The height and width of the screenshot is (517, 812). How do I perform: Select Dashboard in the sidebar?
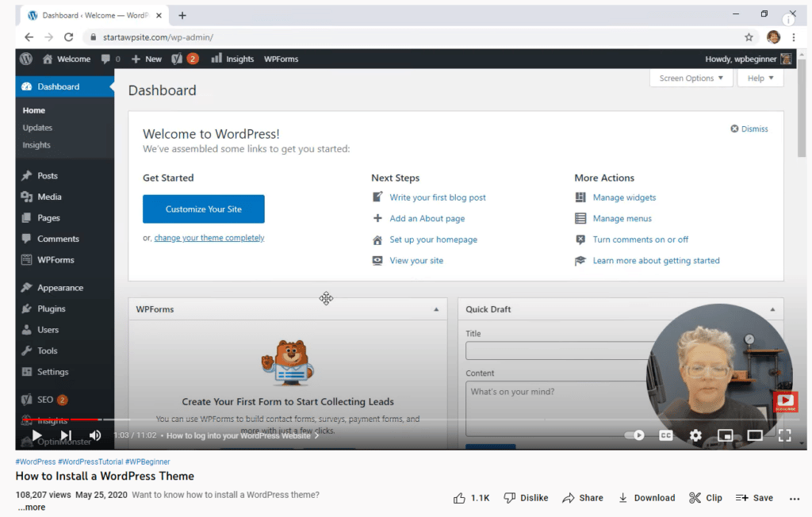pyautogui.click(x=65, y=86)
